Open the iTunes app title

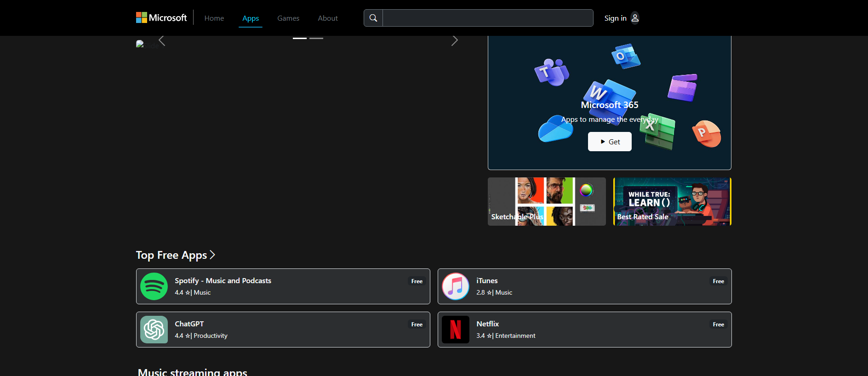[487, 280]
